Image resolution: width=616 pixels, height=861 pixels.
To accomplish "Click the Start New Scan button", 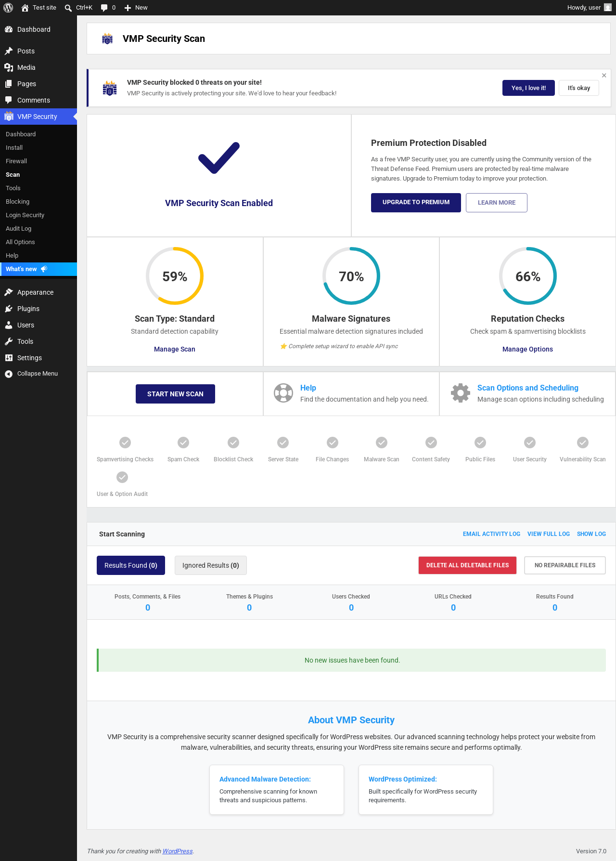I will tap(175, 394).
